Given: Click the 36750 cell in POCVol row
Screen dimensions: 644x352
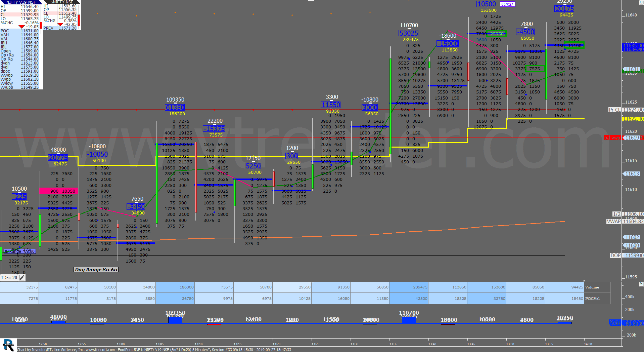Looking at the screenshot, I should [175, 299].
